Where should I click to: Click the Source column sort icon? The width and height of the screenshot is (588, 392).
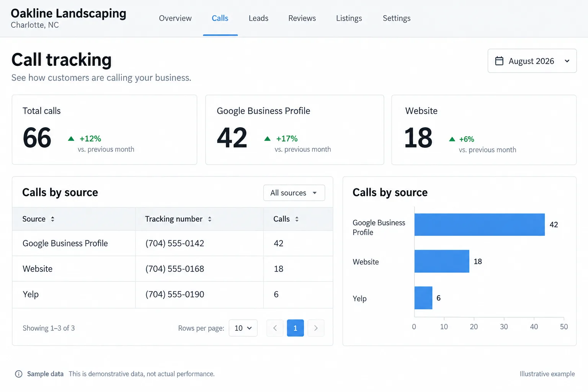click(x=52, y=219)
